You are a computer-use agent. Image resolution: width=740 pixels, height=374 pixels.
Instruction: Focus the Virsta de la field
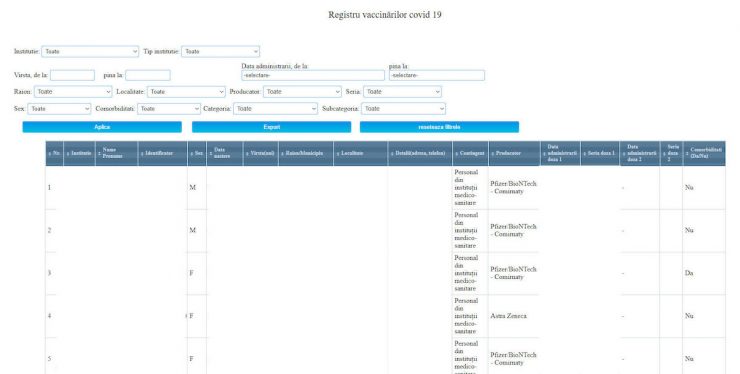click(x=72, y=75)
